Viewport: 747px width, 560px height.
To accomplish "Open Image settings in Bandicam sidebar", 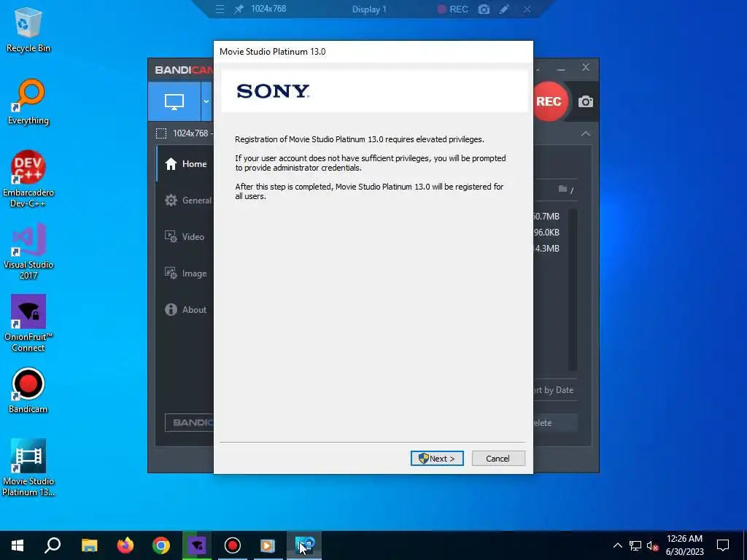I will point(186,273).
